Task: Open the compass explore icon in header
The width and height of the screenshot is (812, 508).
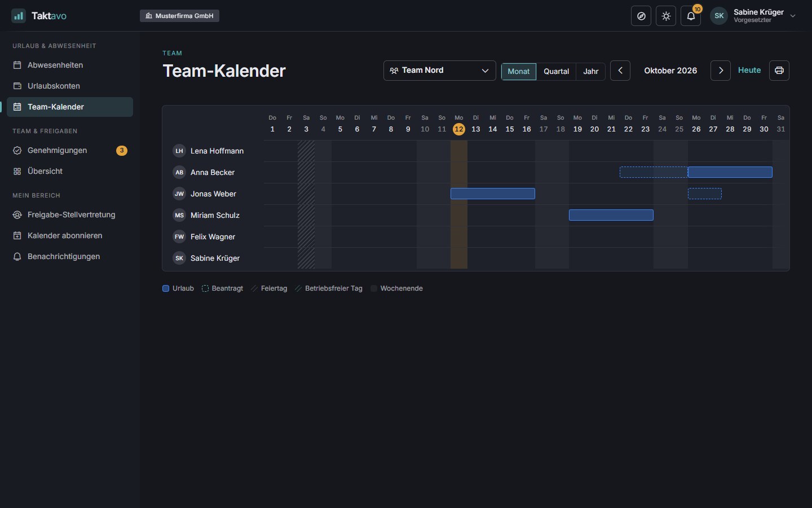Action: pos(641,16)
